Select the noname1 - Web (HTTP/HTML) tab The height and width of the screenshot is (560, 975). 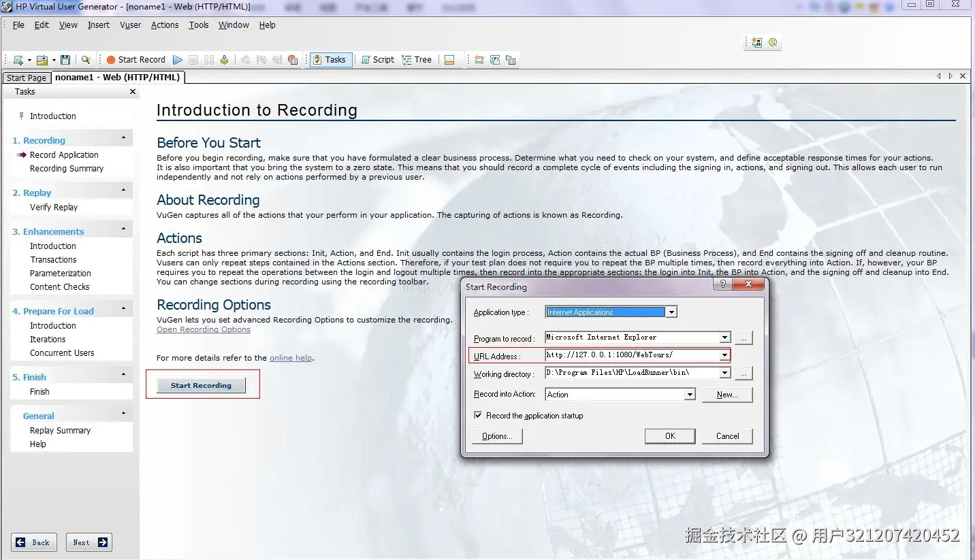pyautogui.click(x=118, y=78)
